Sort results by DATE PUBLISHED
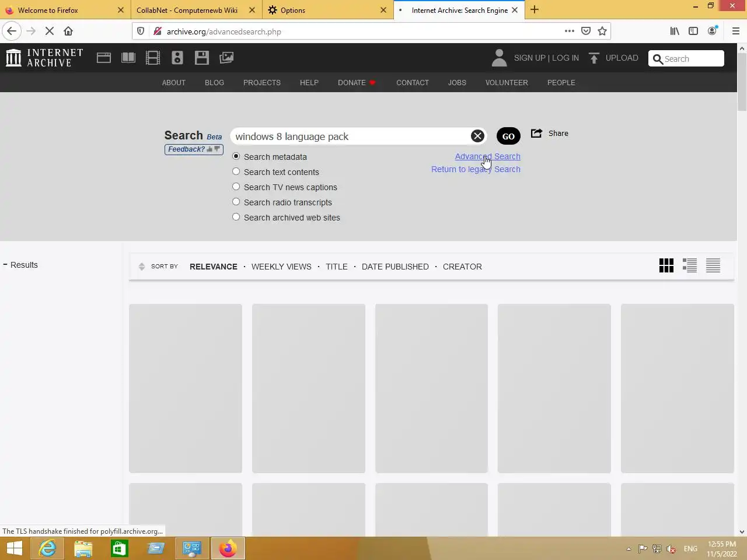The image size is (747, 560). [x=395, y=267]
